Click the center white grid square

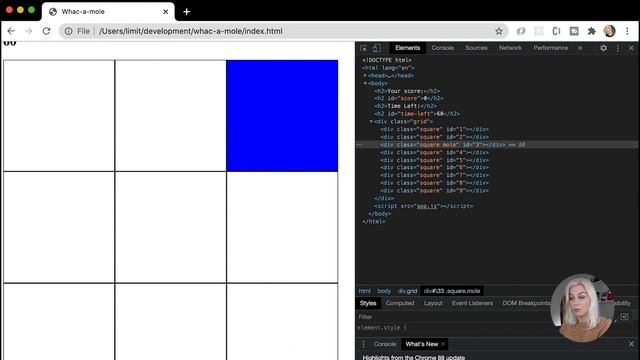[x=171, y=227]
